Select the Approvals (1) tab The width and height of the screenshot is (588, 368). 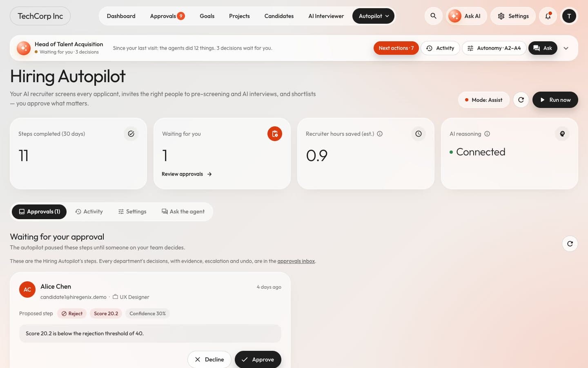[x=39, y=212]
